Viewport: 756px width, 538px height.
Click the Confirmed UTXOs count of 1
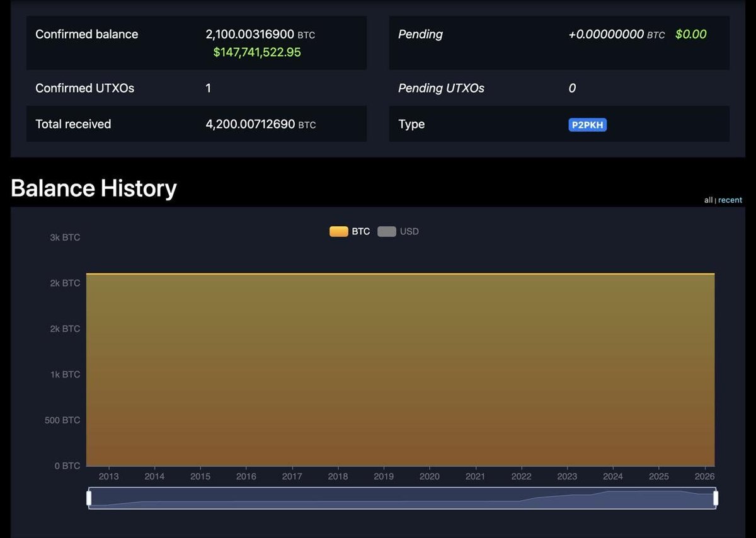click(208, 88)
